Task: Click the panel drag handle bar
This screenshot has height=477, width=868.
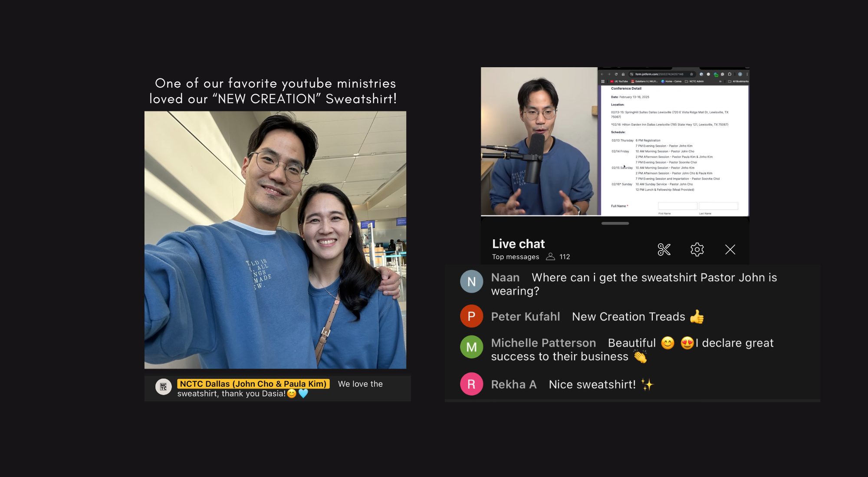Action: [615, 223]
